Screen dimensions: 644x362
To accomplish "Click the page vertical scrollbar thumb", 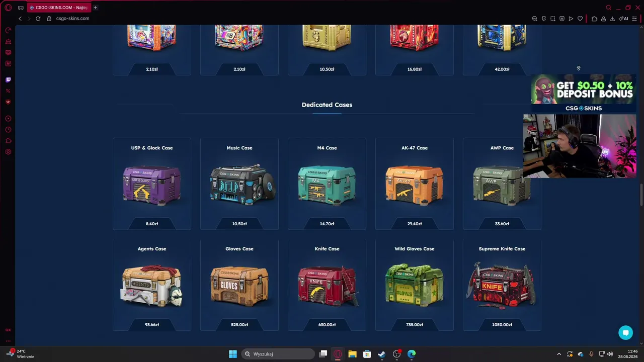I will click(x=641, y=195).
